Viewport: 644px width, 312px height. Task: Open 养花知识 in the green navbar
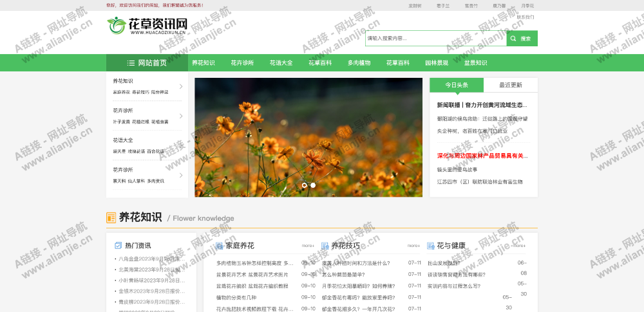coord(204,63)
